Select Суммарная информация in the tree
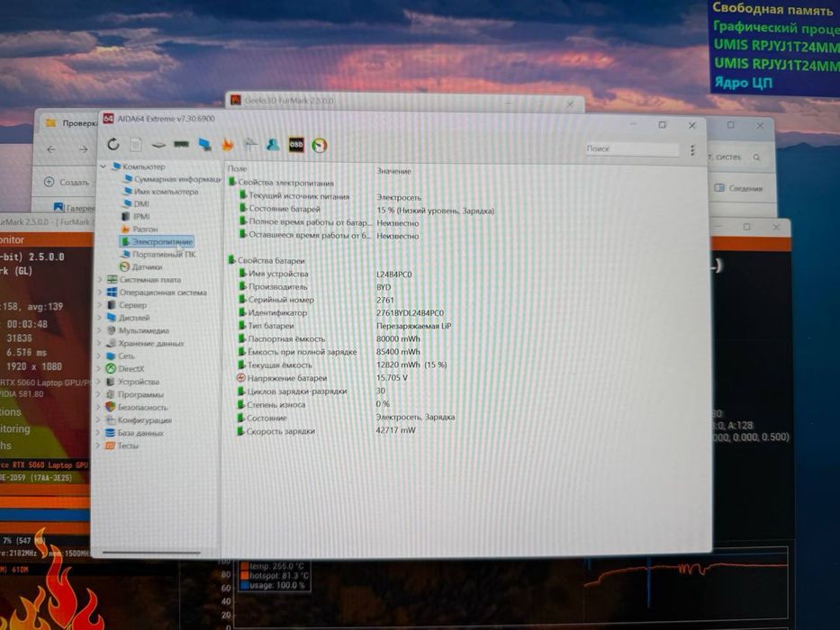This screenshot has width=840, height=630. coord(173,179)
